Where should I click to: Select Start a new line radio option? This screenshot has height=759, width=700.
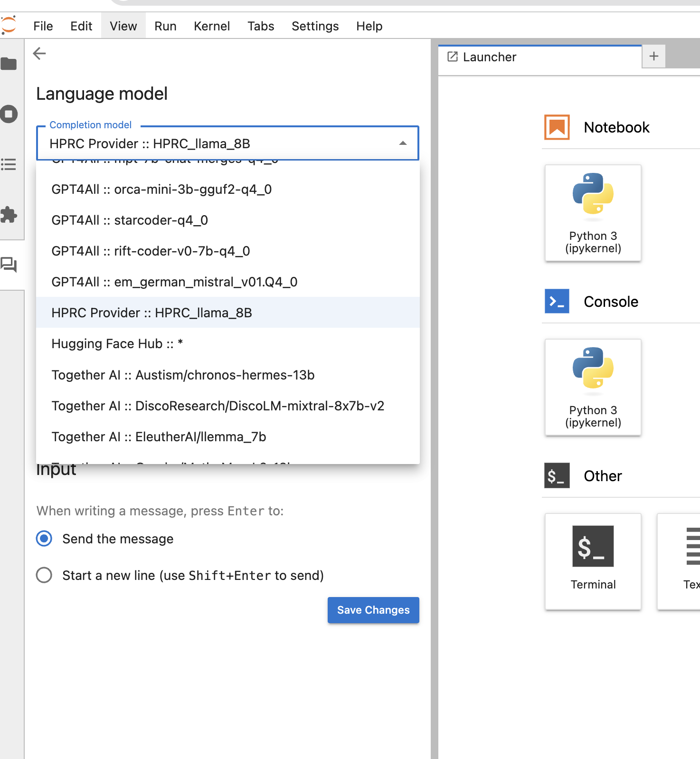point(44,575)
